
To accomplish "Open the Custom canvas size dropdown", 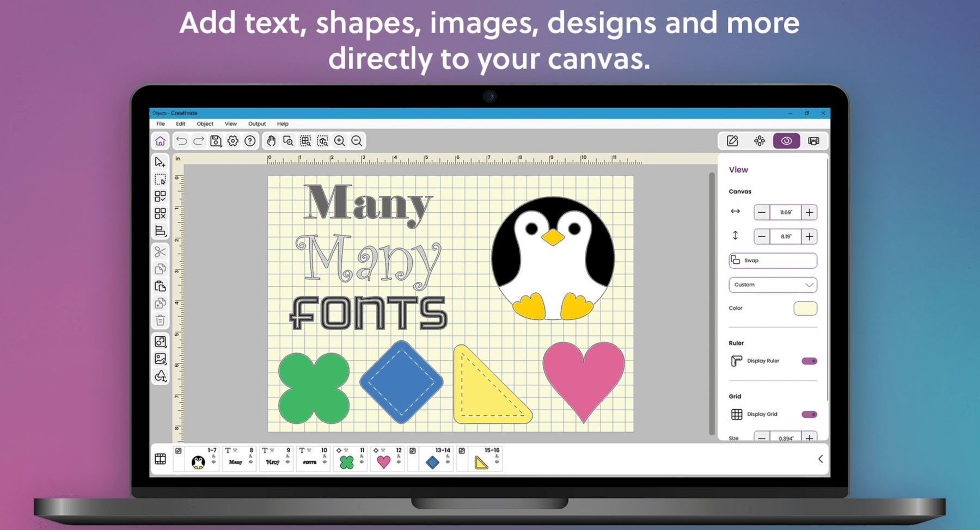I will click(772, 284).
